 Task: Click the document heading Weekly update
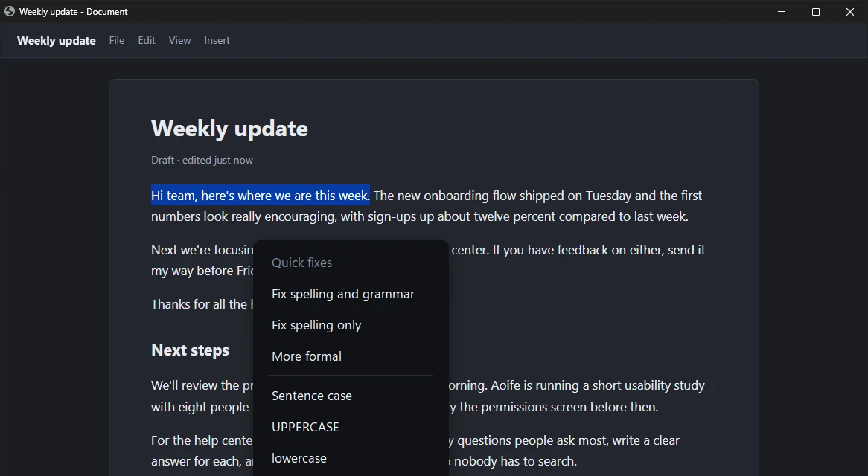(x=229, y=128)
